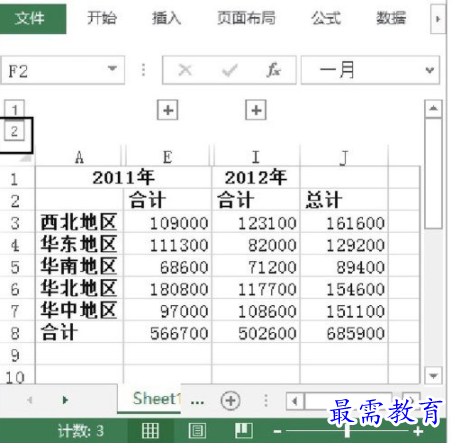
Task: Select cell with value 109000
Action: pyautogui.click(x=168, y=222)
